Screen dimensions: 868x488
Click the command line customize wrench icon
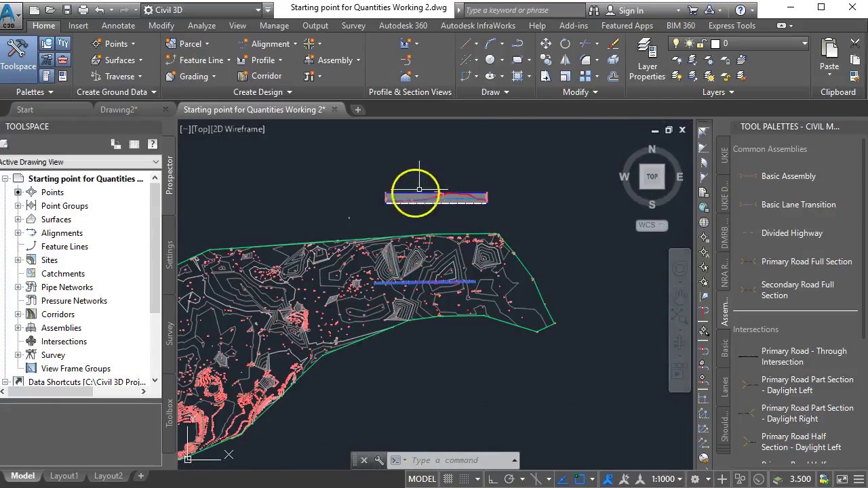pyautogui.click(x=379, y=460)
